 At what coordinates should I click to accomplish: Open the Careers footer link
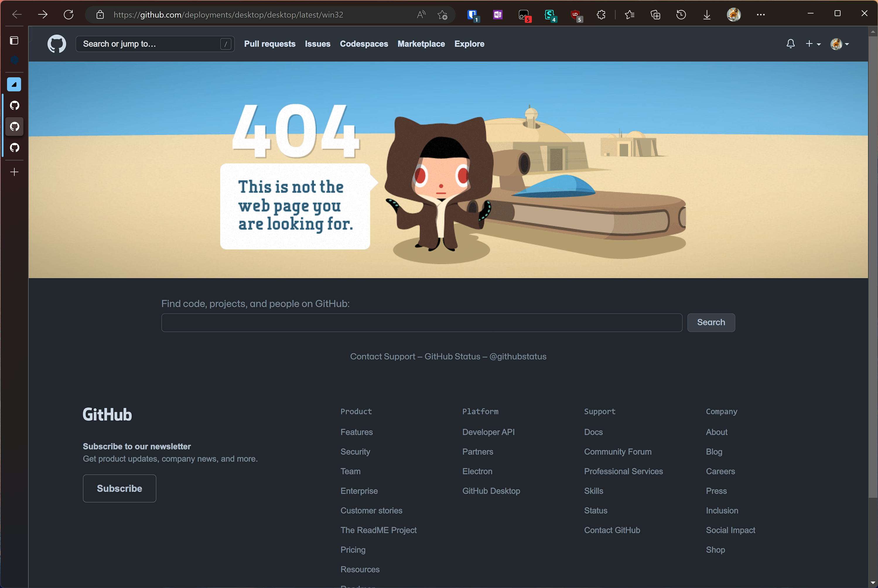(720, 471)
